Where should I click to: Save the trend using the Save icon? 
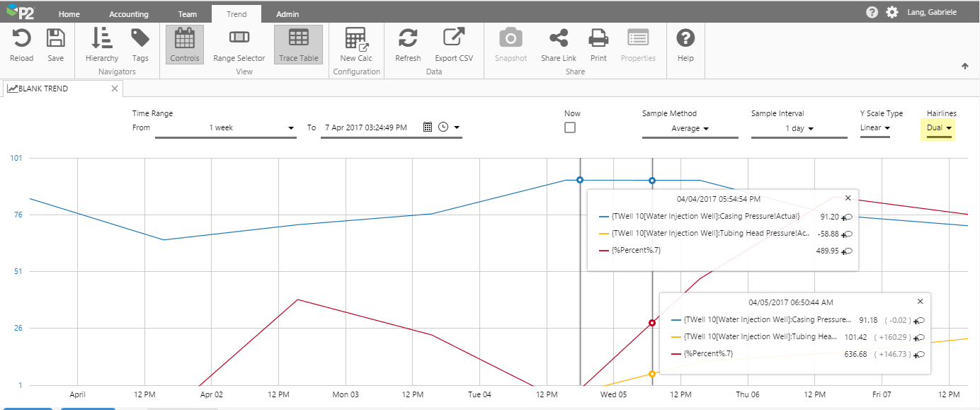[55, 38]
